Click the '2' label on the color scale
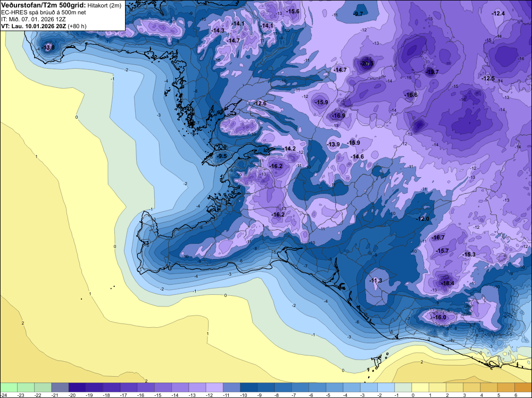The height and width of the screenshot is (398, 532). tap(447, 395)
